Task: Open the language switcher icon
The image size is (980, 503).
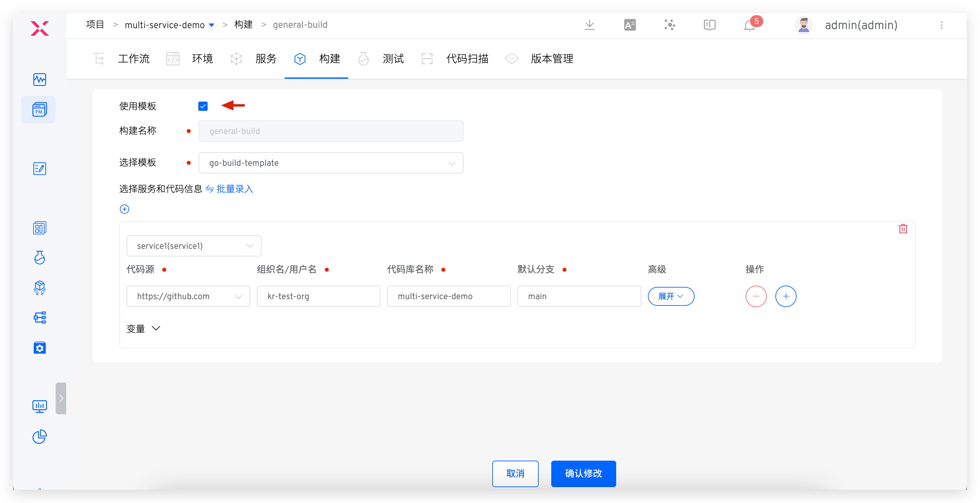Action: 630,25
